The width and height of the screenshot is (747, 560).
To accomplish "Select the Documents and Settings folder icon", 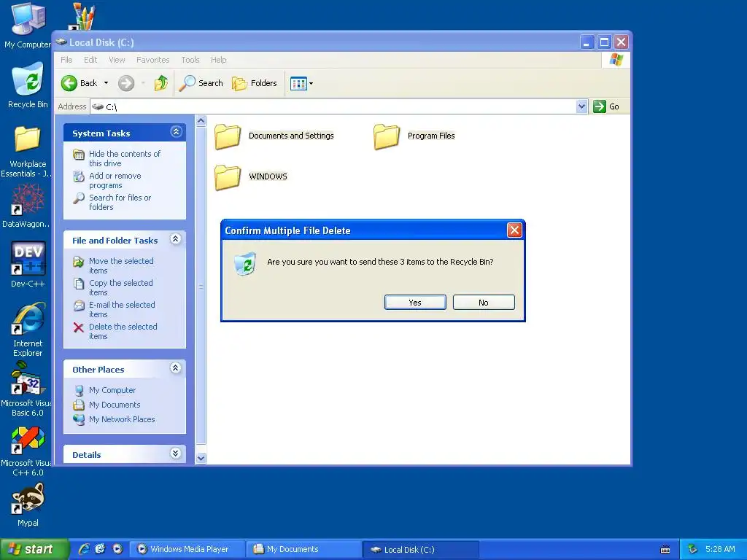I will 228,136.
